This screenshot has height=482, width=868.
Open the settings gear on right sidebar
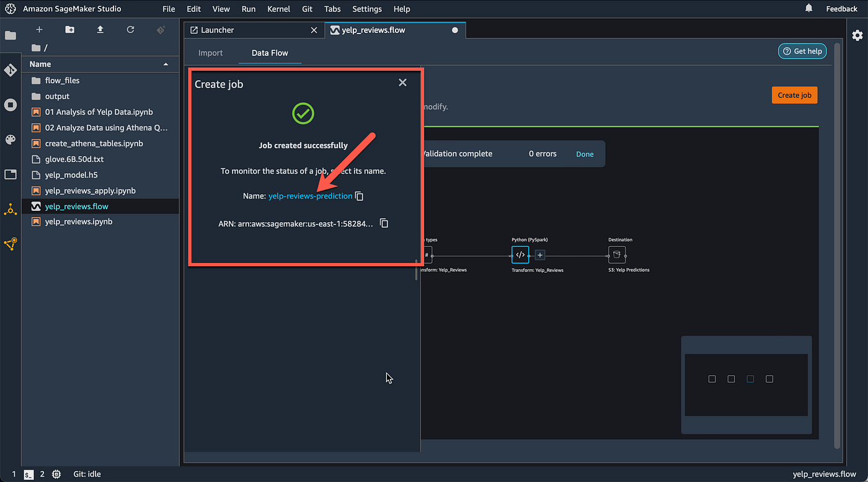857,35
